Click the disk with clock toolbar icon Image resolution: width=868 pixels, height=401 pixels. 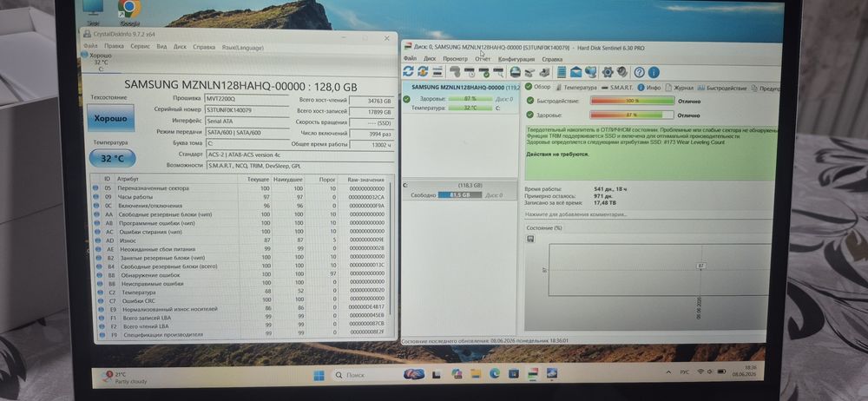point(470,71)
